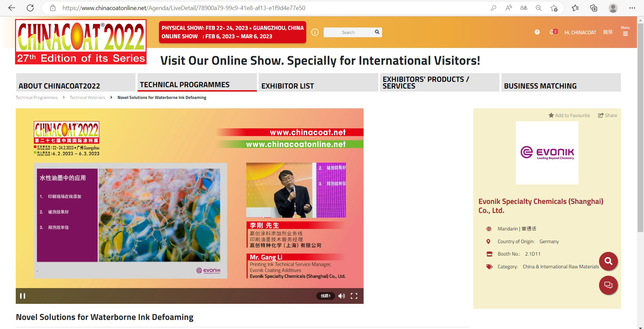Click the CHINACOAT 2022 logo
644x329 pixels.
click(81, 42)
